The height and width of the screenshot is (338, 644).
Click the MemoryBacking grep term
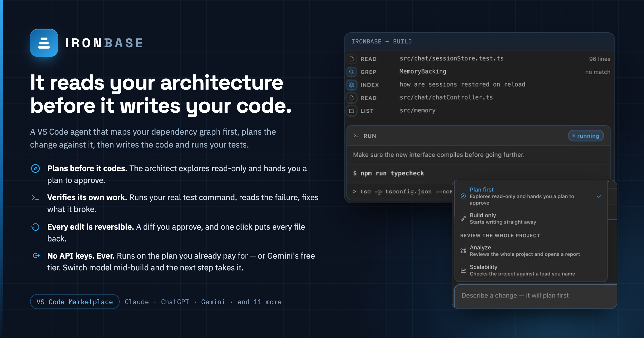pyautogui.click(x=423, y=71)
